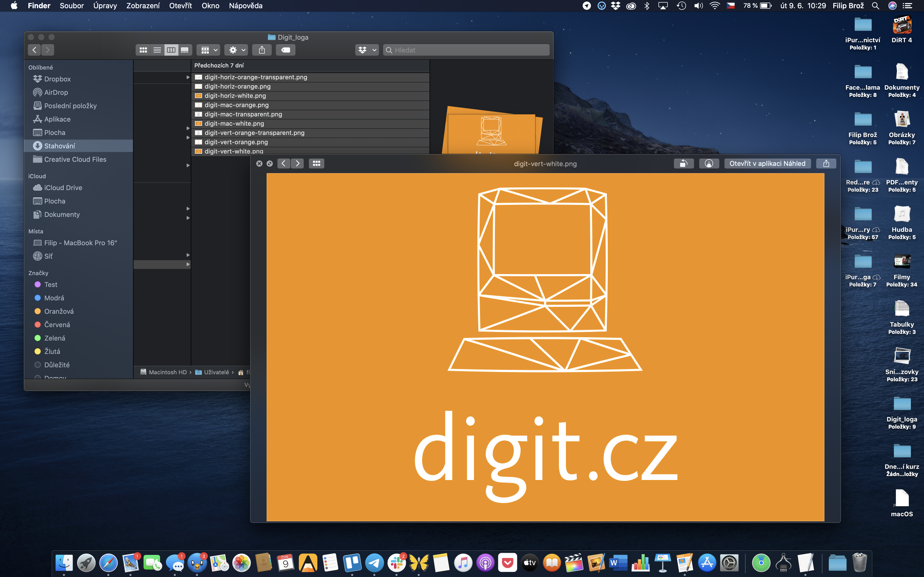Image resolution: width=924 pixels, height=577 pixels.
Task: Open the Zobrazení menu
Action: pos(143,6)
